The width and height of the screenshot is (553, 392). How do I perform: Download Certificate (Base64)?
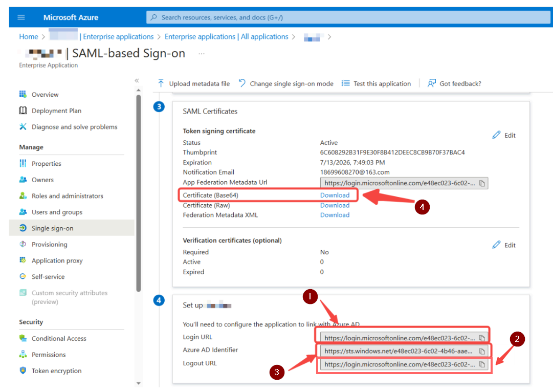point(335,195)
